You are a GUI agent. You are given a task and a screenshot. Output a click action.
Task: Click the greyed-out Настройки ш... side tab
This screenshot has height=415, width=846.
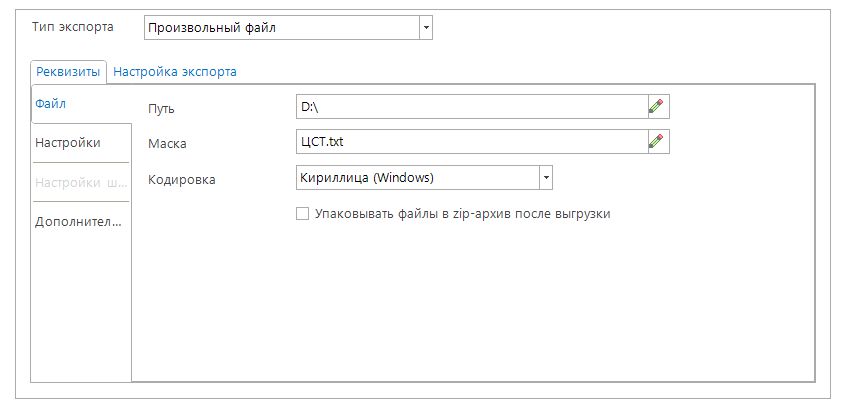78,183
